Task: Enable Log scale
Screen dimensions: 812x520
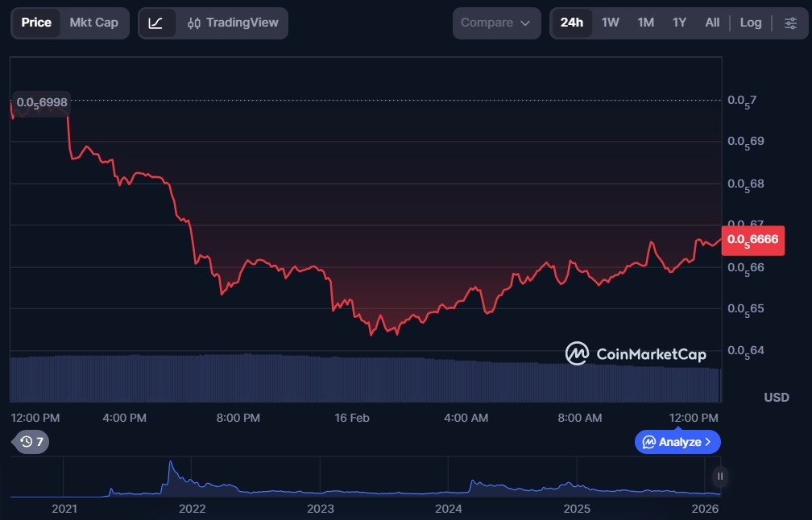Action: point(750,23)
